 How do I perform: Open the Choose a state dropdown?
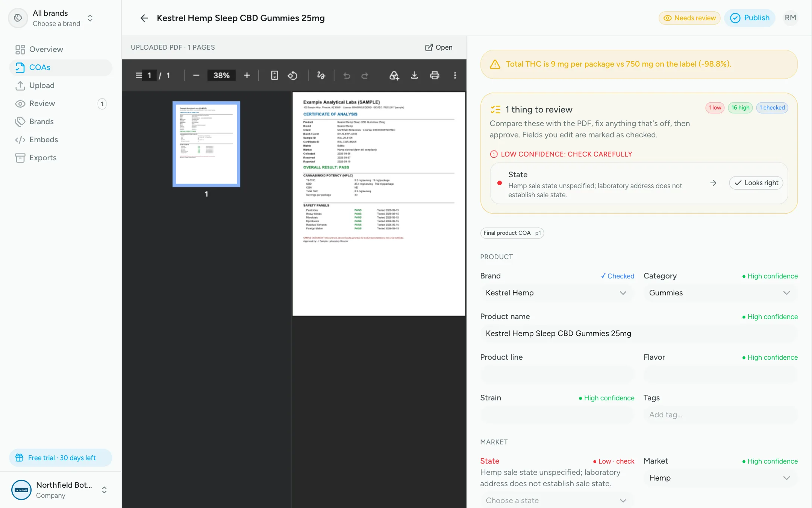(557, 500)
